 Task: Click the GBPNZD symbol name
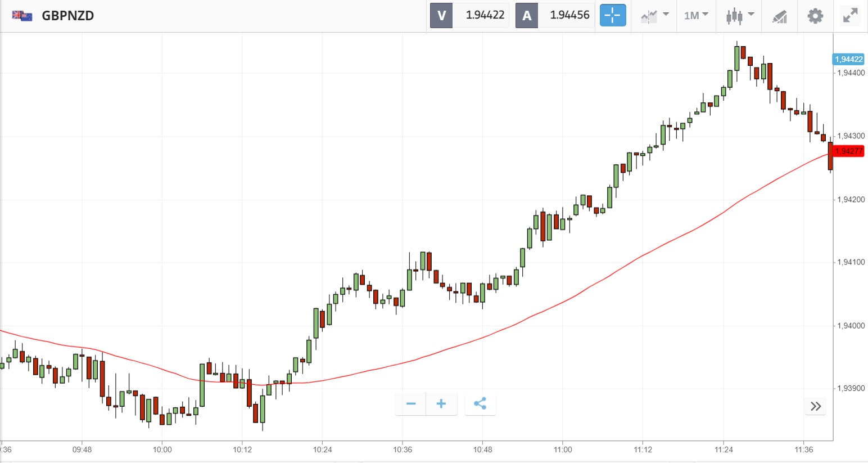pyautogui.click(x=68, y=15)
